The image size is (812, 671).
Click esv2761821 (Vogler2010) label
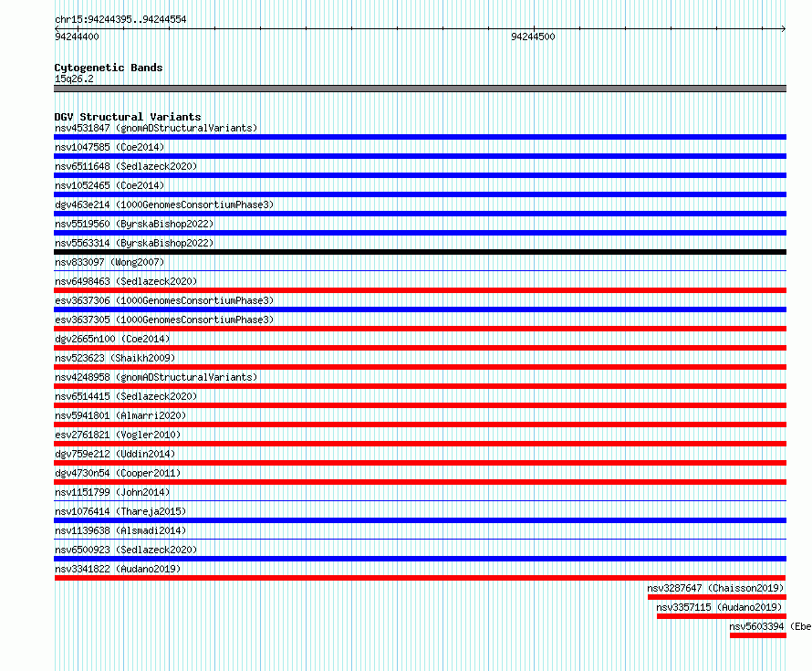(118, 435)
